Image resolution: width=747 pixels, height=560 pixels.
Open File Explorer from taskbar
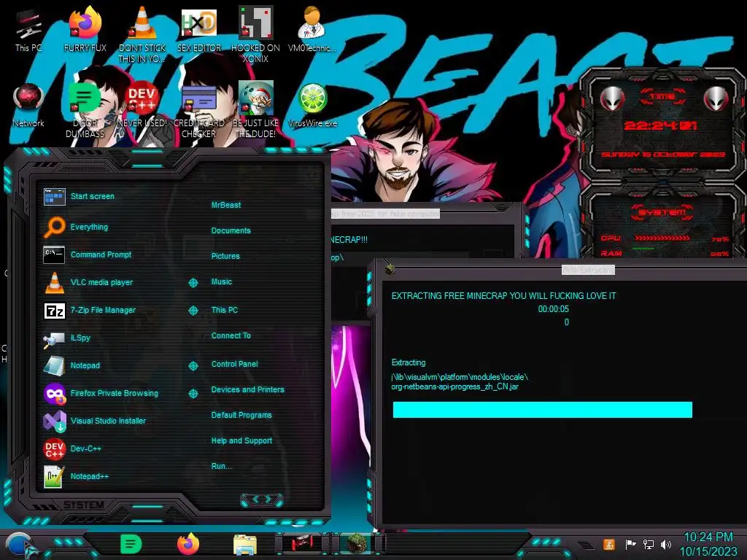pos(245,545)
